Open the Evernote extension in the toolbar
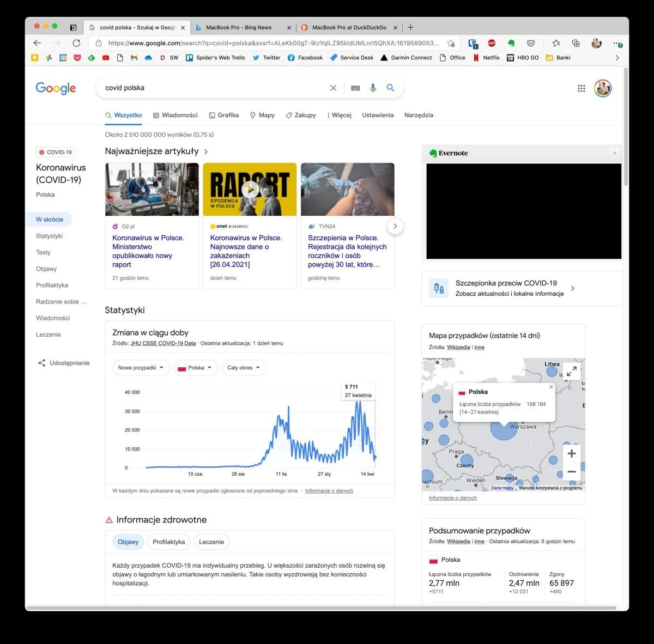The image size is (654, 644). click(x=511, y=43)
